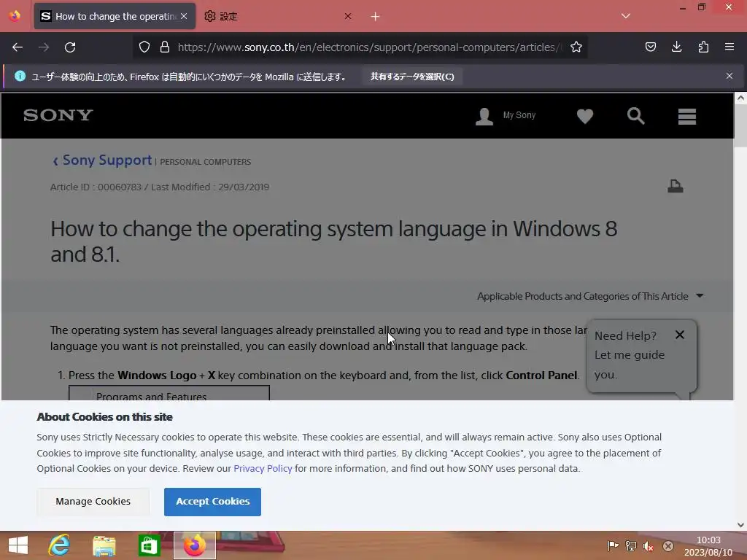Open the Privacy Policy link
This screenshot has height=560, width=747.
(263, 469)
